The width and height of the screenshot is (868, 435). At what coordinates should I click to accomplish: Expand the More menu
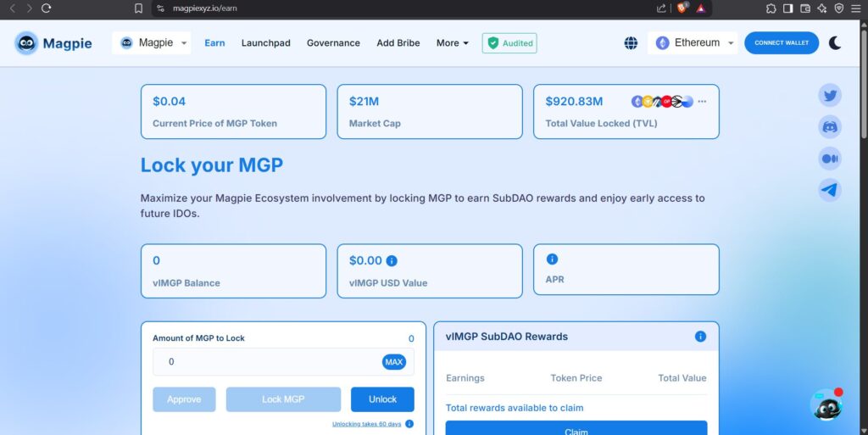point(453,43)
